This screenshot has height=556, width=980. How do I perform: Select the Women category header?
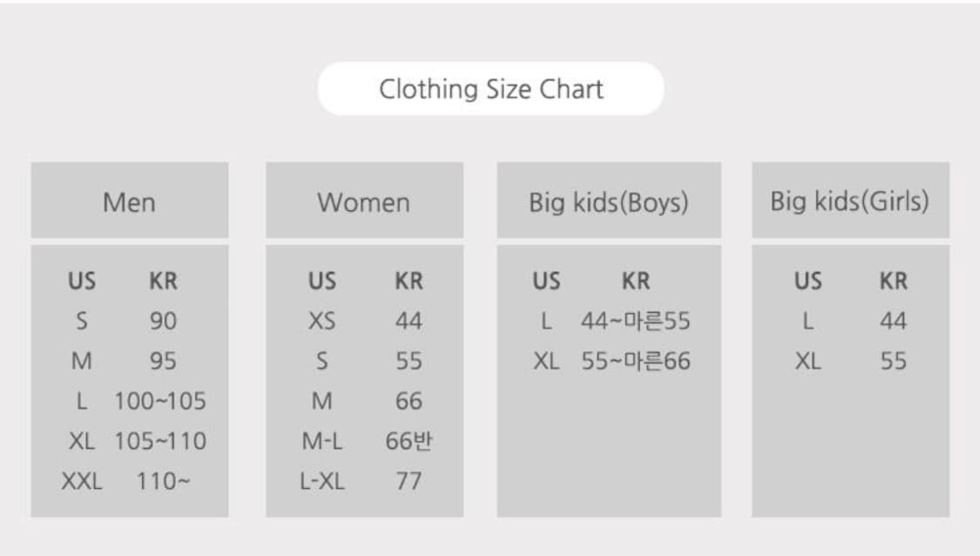363,202
